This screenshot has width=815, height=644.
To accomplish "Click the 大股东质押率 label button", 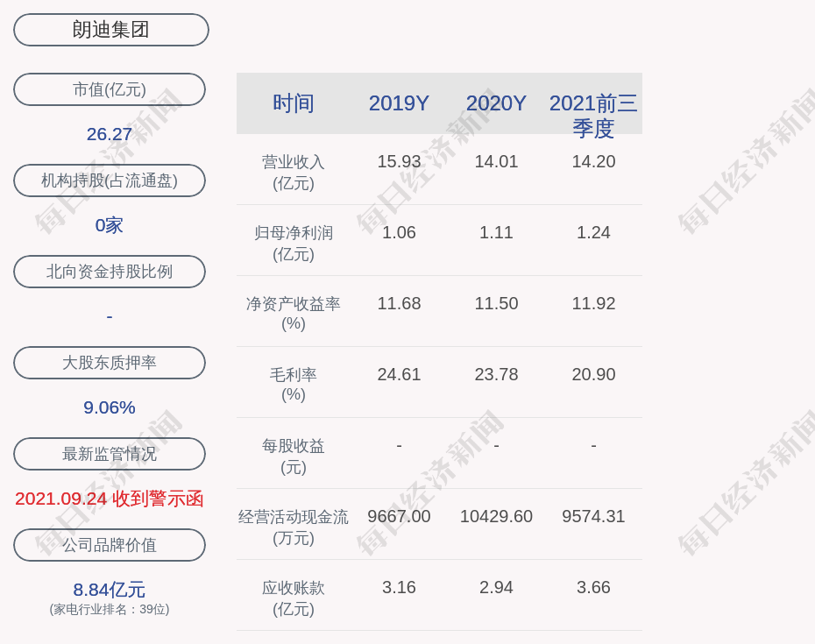I will coord(110,363).
